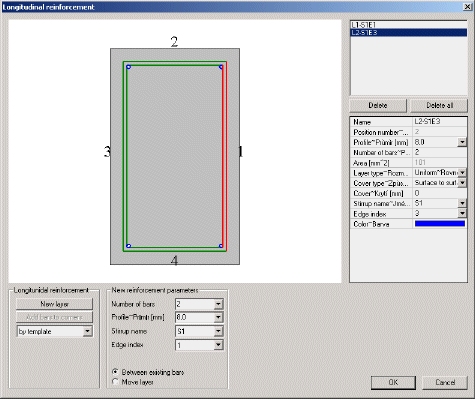The image size is (475, 399).
Task: Open the Cover type dropdown
Action: tap(462, 183)
